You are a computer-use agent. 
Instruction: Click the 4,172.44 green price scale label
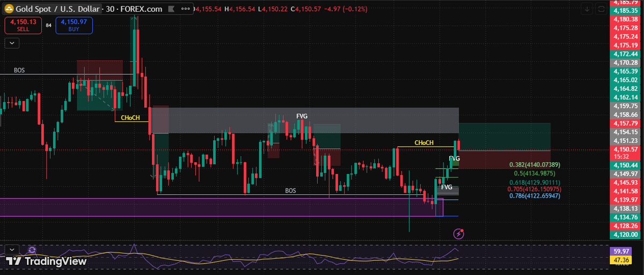[627, 54]
